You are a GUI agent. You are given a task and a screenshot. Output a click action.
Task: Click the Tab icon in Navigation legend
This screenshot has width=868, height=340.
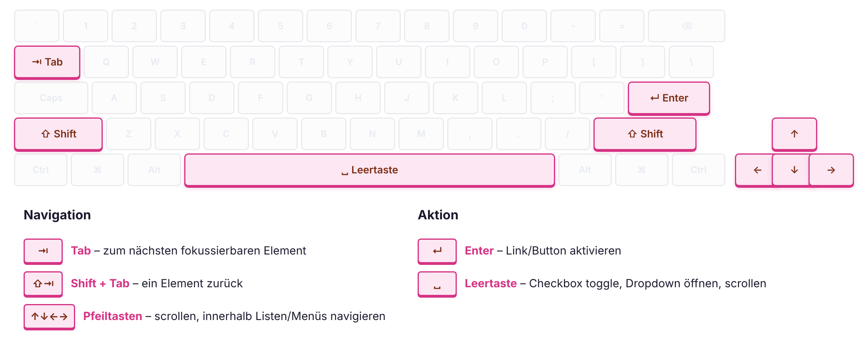[43, 251]
